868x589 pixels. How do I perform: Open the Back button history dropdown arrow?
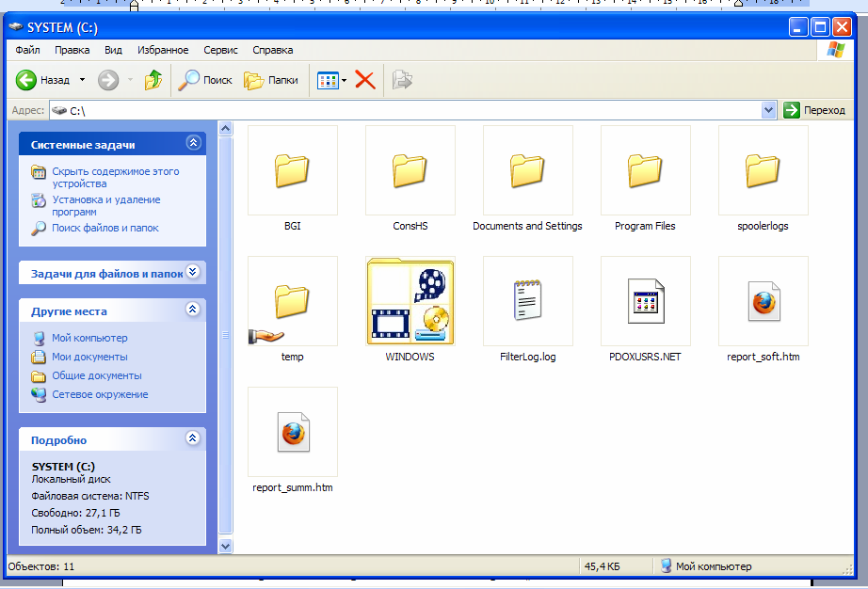pyautogui.click(x=82, y=81)
